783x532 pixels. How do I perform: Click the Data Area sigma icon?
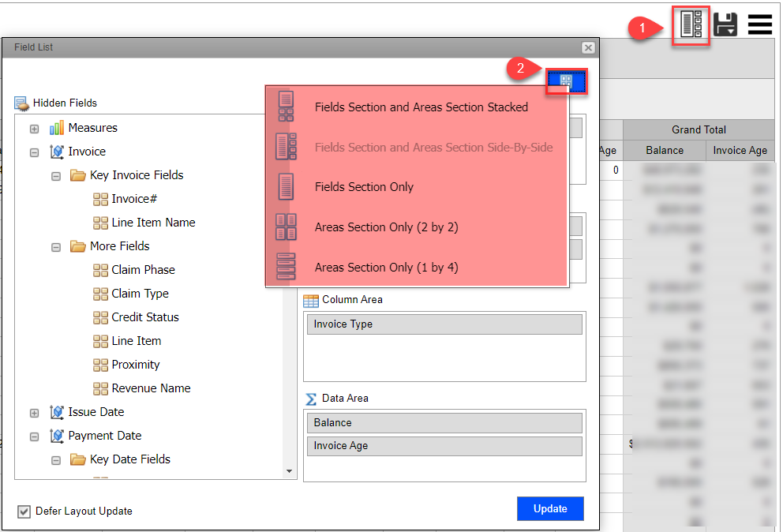click(311, 399)
